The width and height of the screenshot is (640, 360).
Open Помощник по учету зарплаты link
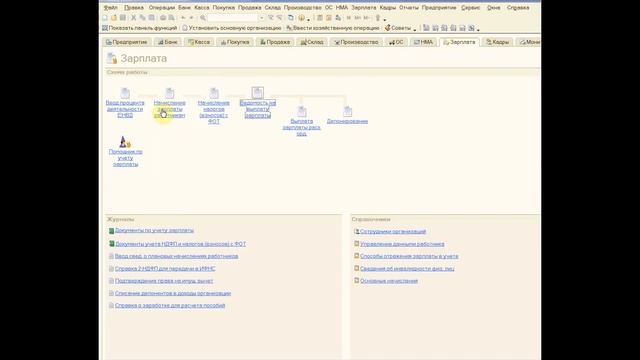(x=125, y=158)
